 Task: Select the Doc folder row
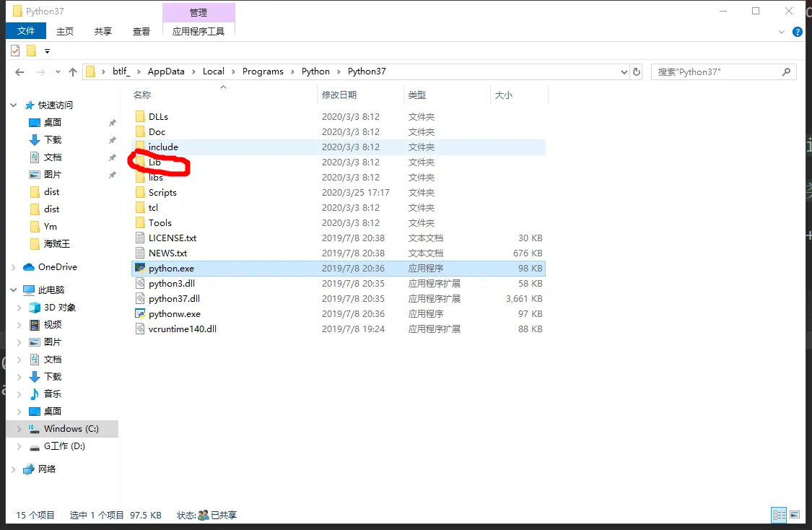pyautogui.click(x=339, y=132)
